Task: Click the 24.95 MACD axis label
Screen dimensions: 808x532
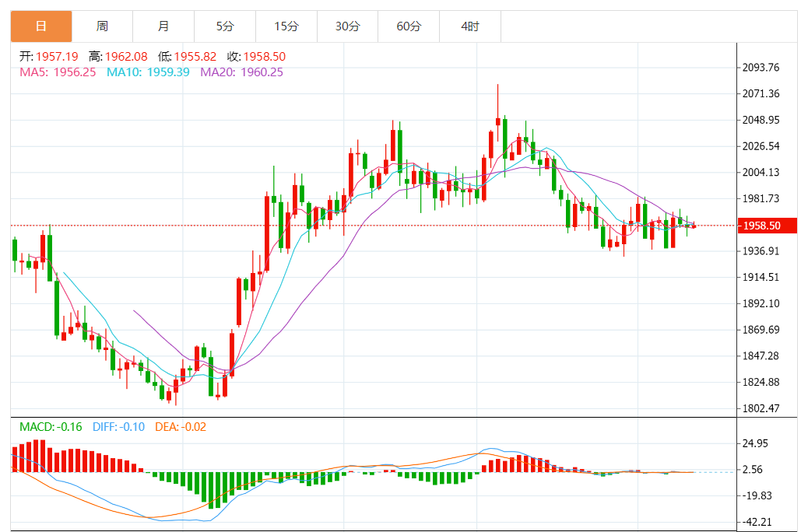Action: pos(755,443)
